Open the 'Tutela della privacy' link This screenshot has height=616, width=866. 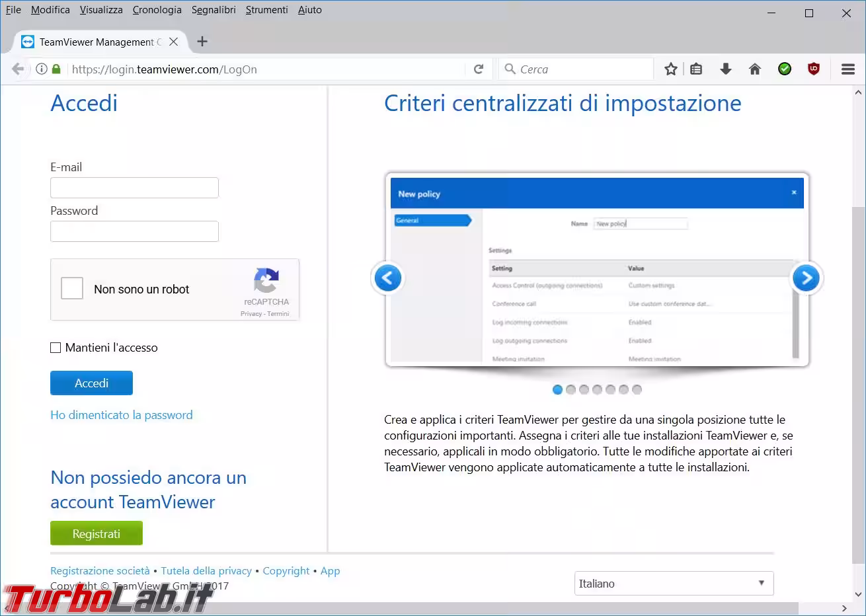click(206, 570)
